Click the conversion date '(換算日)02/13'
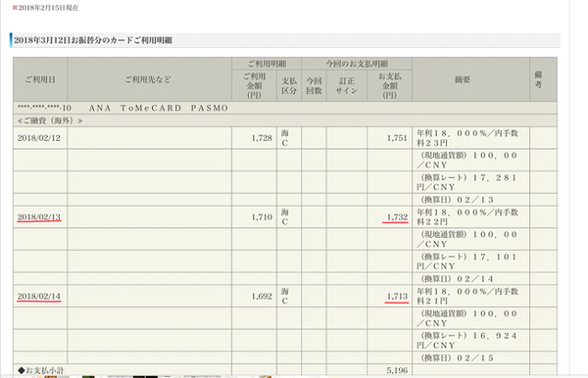Image resolution: width=588 pixels, height=378 pixels. pos(457,200)
